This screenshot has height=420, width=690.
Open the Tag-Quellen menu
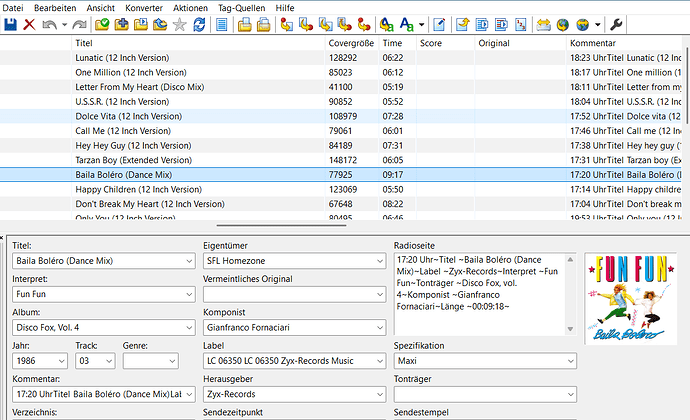(242, 8)
